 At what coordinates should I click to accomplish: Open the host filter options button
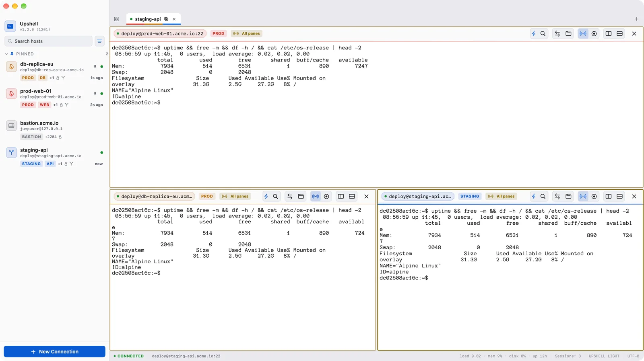(99, 41)
